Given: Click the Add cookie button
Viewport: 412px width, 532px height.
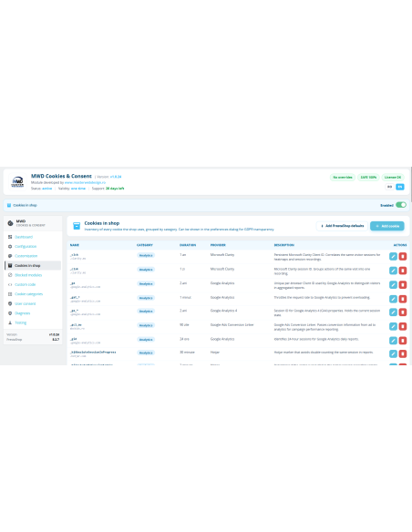Looking at the screenshot, I should tap(387, 226).
